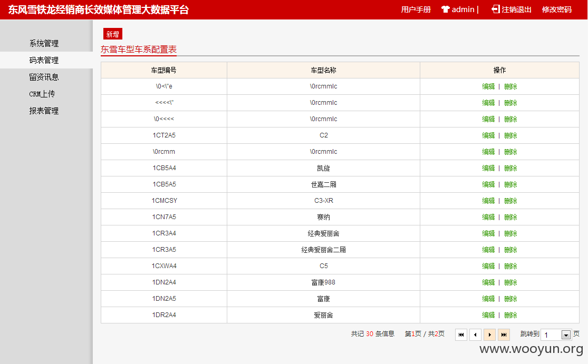Viewport: 588px width, 364px height.
Task: Open 系统管理 sidebar menu
Action: 44,43
